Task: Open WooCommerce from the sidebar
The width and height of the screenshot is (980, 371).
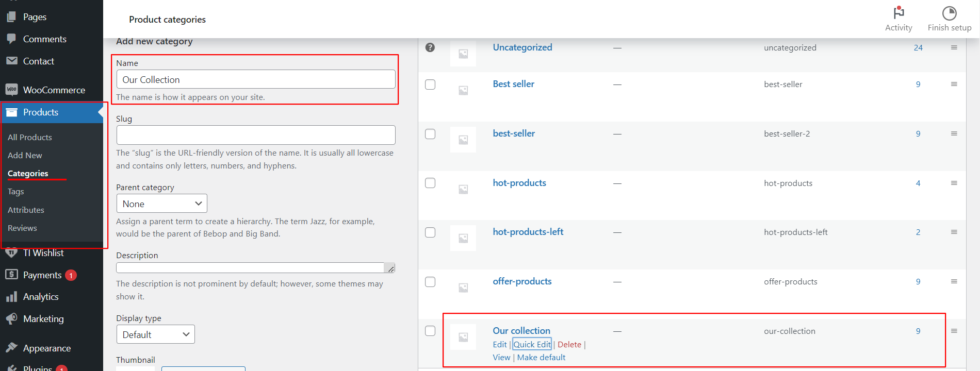Action: tap(54, 90)
